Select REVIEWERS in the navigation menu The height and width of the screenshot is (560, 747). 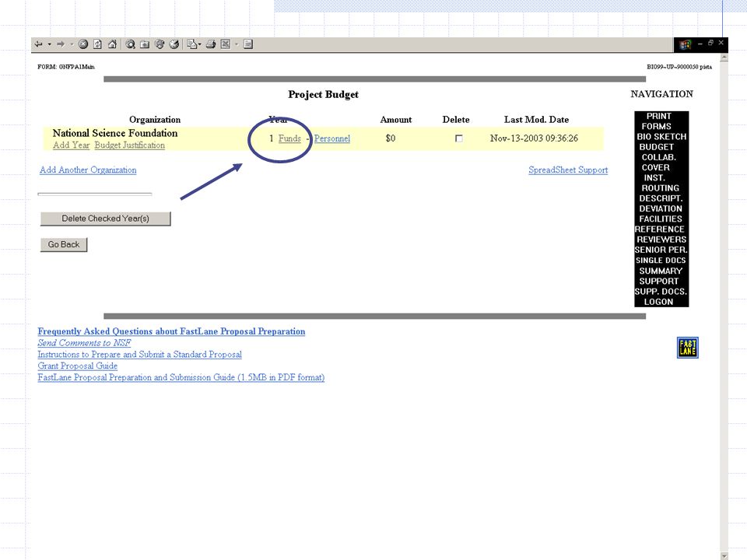pyautogui.click(x=661, y=240)
